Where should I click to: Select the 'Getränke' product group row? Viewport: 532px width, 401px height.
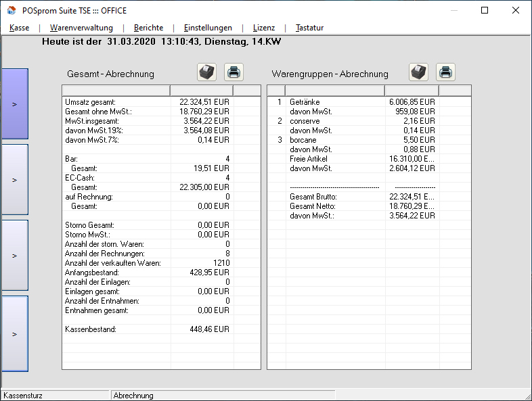(369, 102)
